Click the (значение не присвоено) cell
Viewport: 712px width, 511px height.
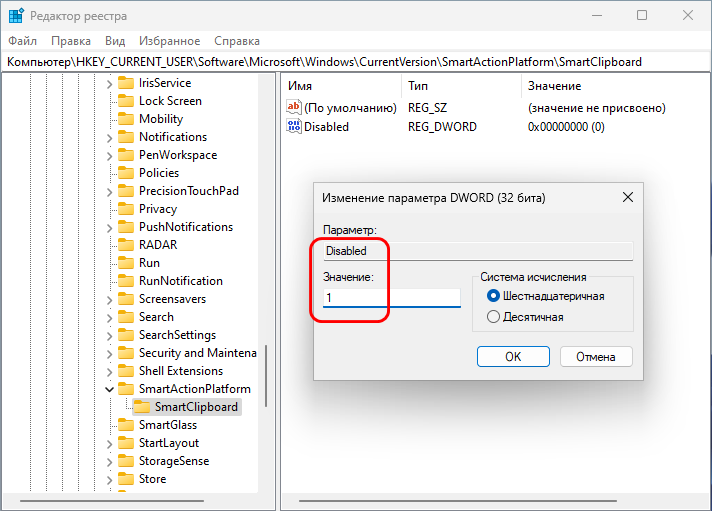click(x=596, y=108)
